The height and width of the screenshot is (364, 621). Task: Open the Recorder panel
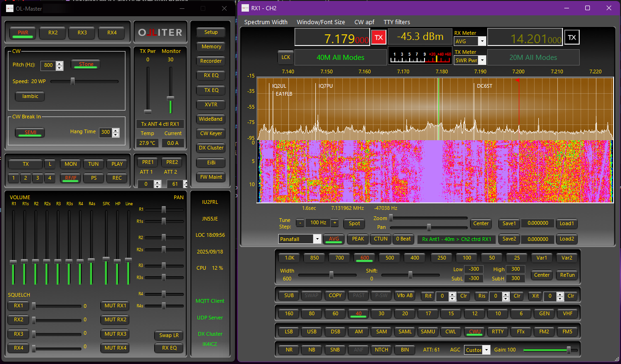click(x=210, y=61)
